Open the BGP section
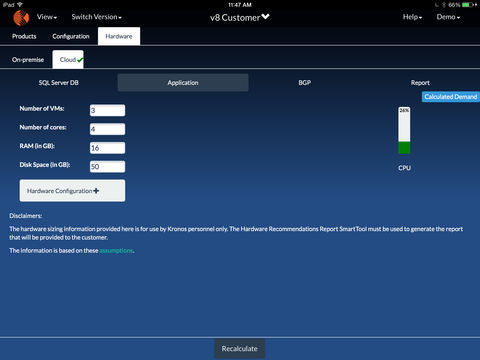480x360 pixels. tap(305, 83)
